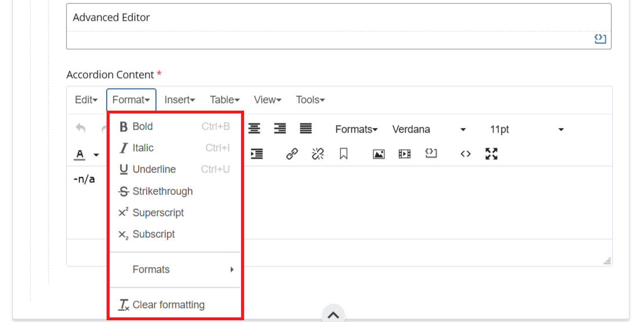Viewport: 644px width, 322px height.
Task: Open the Verdana font family dropdown
Action: pos(429,129)
